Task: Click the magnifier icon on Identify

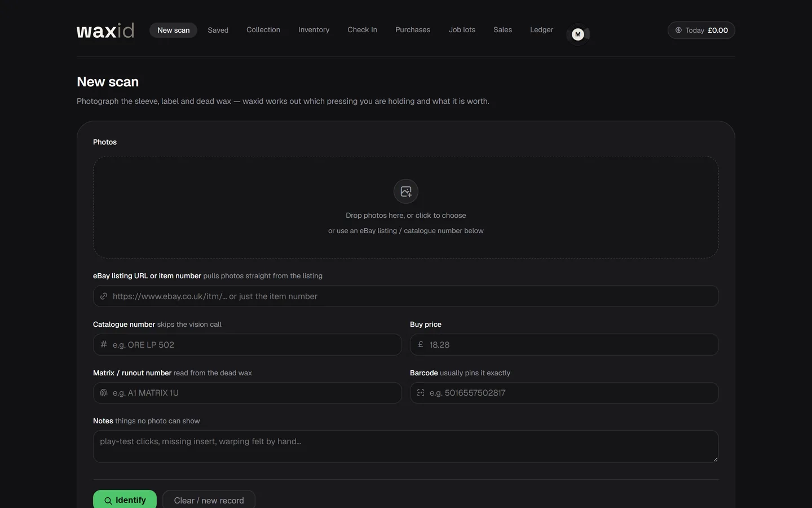Action: coord(108,501)
